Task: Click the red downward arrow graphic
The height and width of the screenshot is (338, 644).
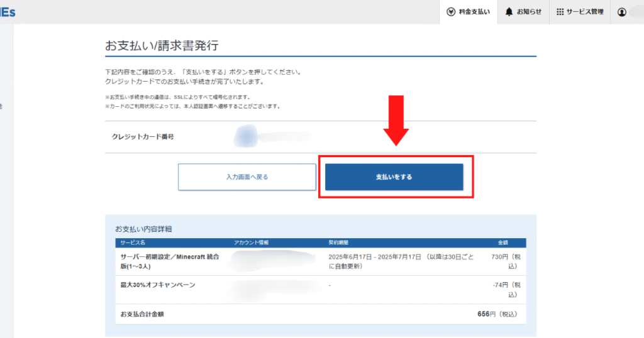Action: point(396,121)
